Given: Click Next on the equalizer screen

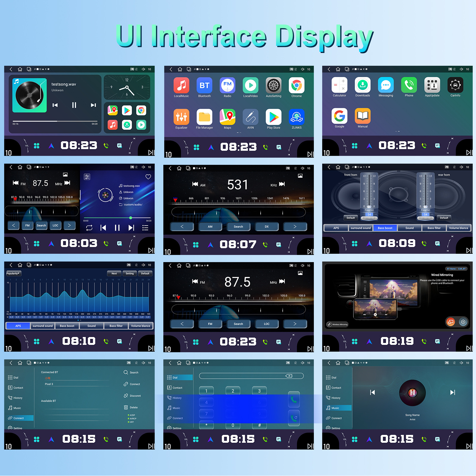Looking at the screenshot, I should [114, 273].
